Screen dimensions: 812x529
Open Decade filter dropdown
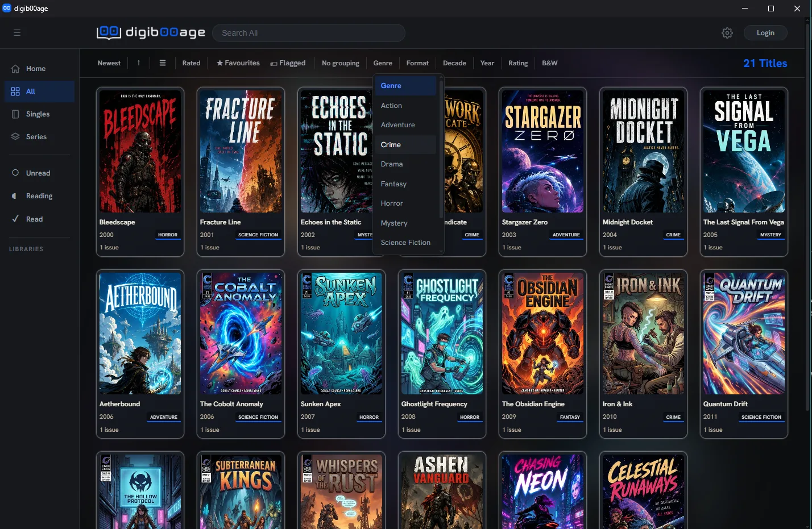[x=454, y=63]
